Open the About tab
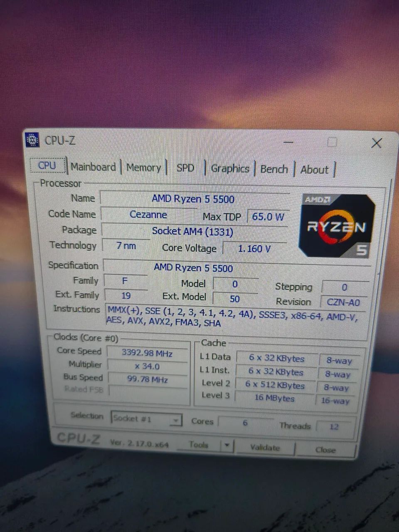This screenshot has width=399, height=532. (x=314, y=170)
